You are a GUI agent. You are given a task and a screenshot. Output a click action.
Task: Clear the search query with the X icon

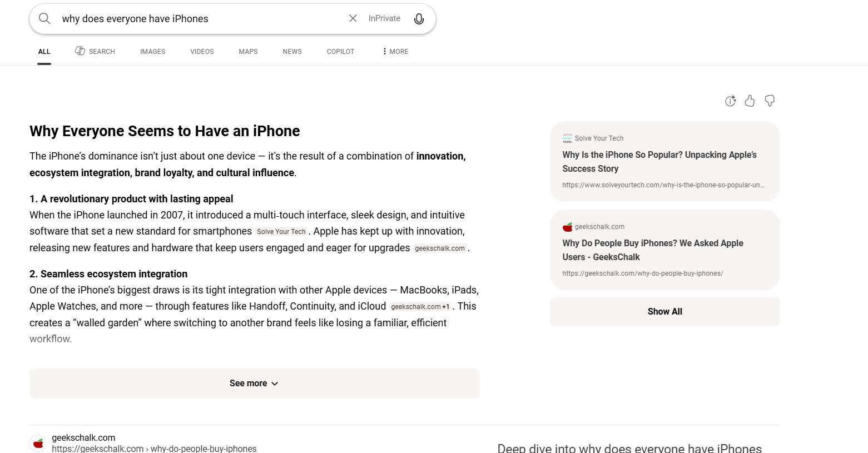(353, 18)
